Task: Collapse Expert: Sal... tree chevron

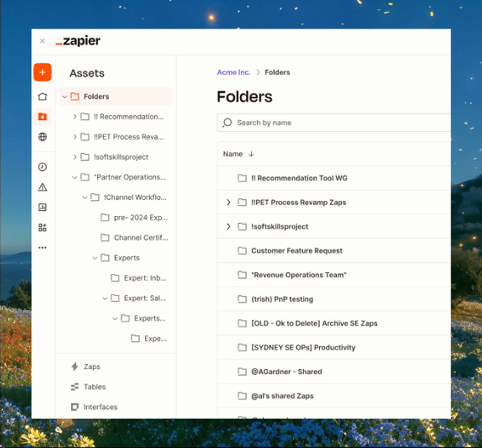Action: pyautogui.click(x=105, y=298)
